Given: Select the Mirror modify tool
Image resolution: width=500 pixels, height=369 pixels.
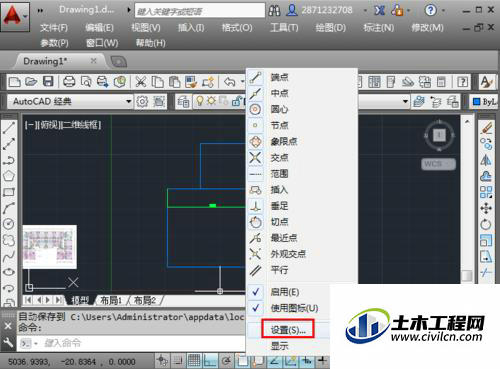Looking at the screenshot, I should (486, 160).
